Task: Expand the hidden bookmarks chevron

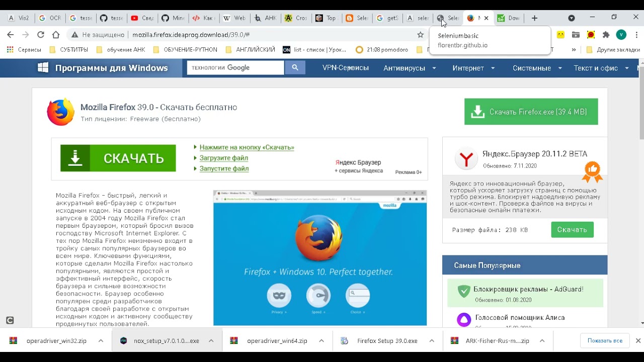Action: (x=574, y=50)
